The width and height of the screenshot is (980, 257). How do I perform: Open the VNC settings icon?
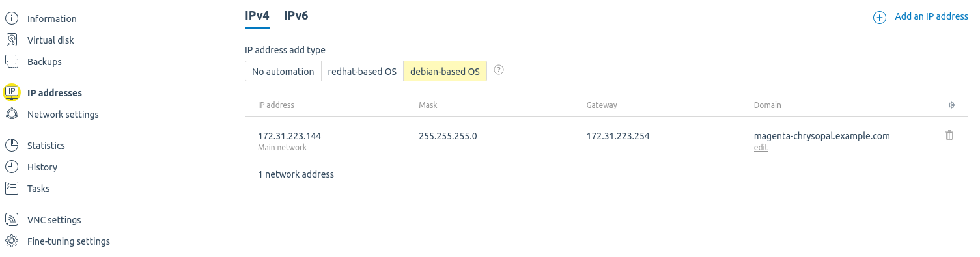pyautogui.click(x=11, y=220)
